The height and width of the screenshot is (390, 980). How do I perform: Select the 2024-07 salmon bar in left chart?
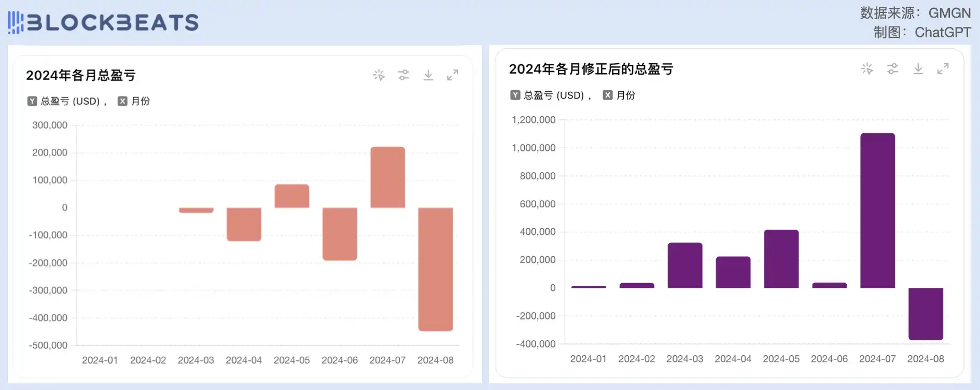tap(387, 177)
